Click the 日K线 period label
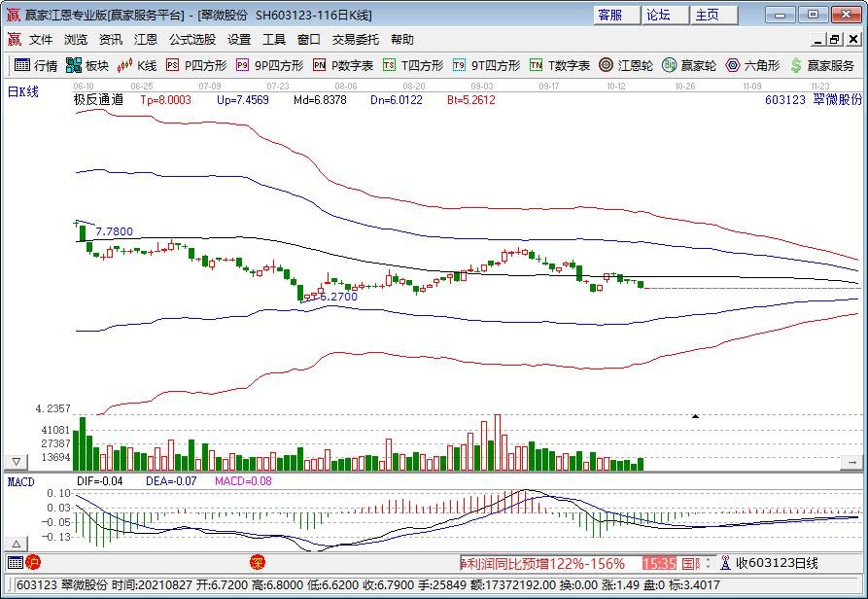The image size is (868, 599). (x=22, y=91)
